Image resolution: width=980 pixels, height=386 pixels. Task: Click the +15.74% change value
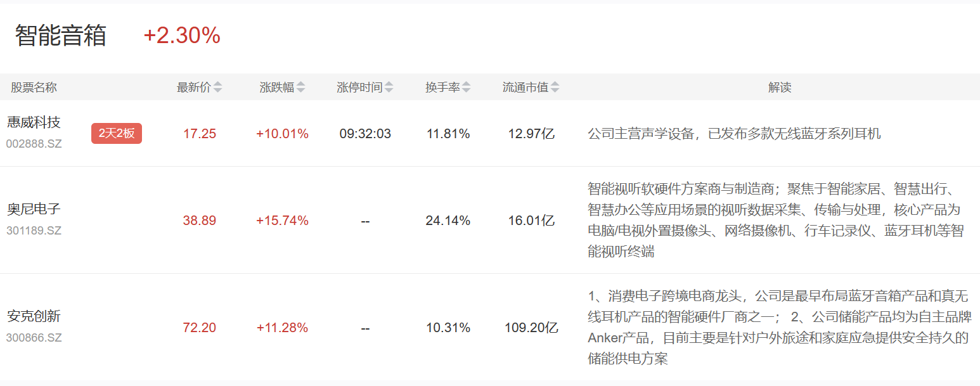tap(282, 221)
